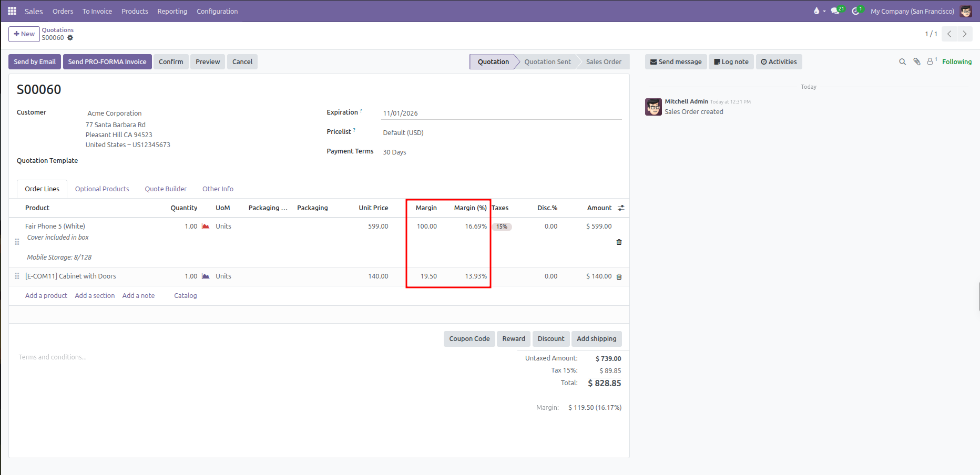
Task: Switch to Optional Products tab
Action: click(x=102, y=189)
